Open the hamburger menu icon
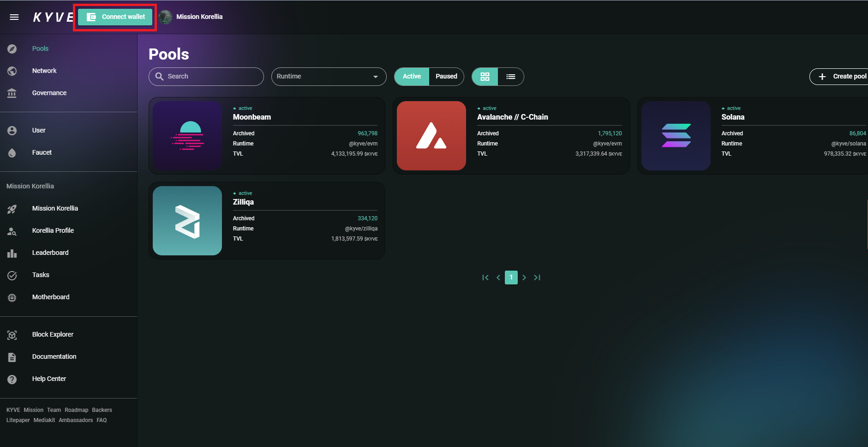868x447 pixels. click(x=14, y=17)
